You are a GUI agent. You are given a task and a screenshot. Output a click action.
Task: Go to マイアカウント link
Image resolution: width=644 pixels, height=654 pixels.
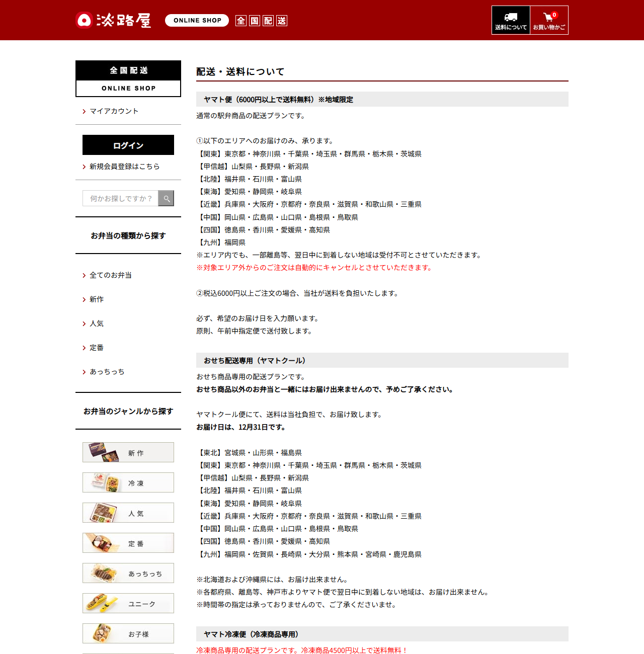point(114,111)
